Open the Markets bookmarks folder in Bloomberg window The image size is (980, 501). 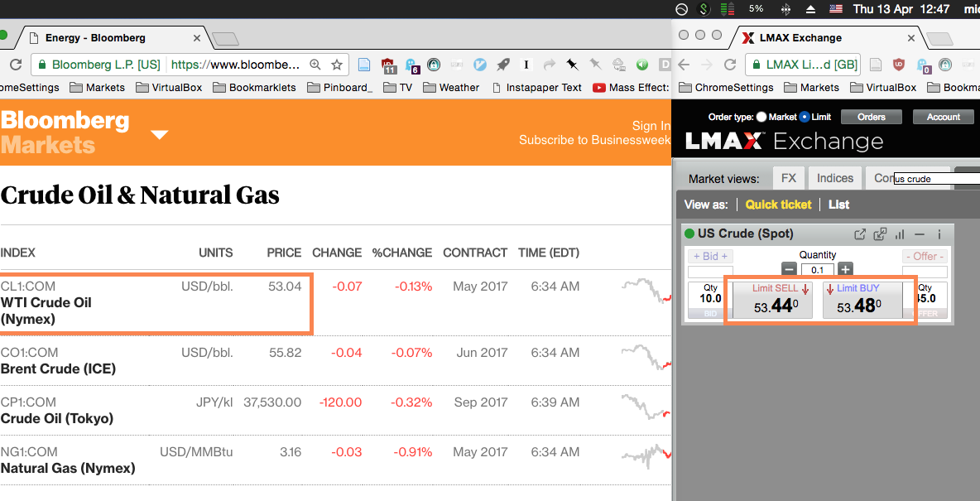(97, 87)
